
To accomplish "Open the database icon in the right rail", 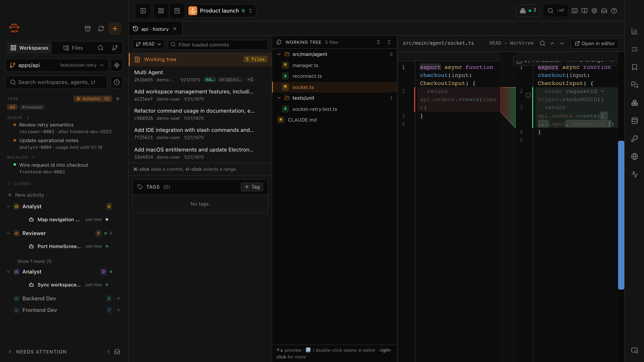I will (x=635, y=121).
